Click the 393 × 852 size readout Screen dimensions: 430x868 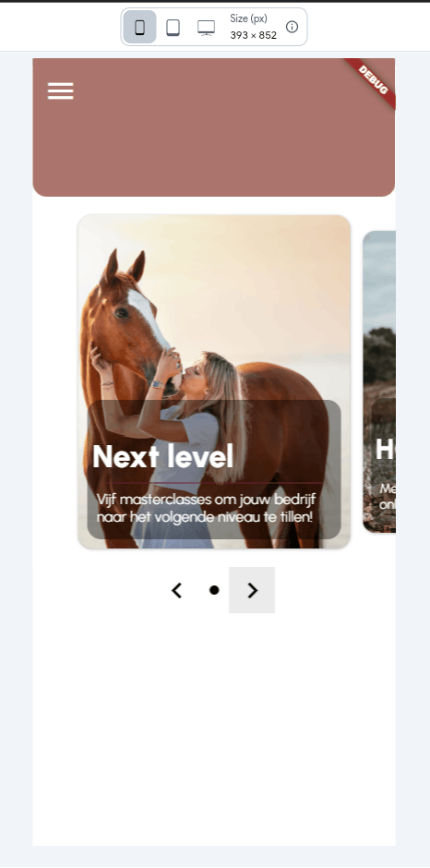(254, 35)
